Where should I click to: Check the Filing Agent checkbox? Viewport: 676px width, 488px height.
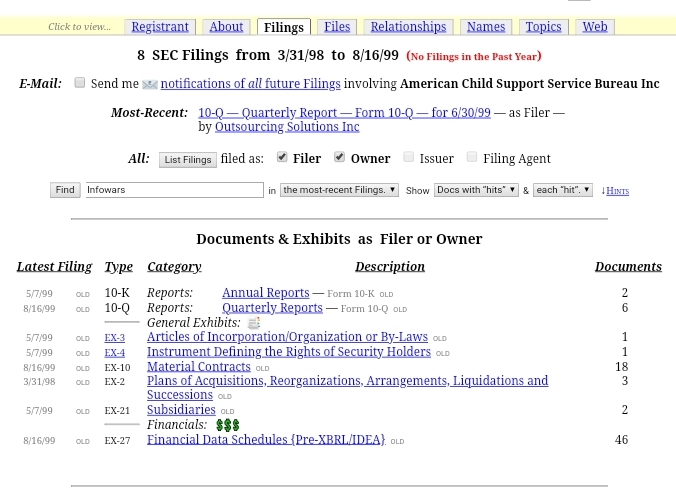click(x=472, y=157)
